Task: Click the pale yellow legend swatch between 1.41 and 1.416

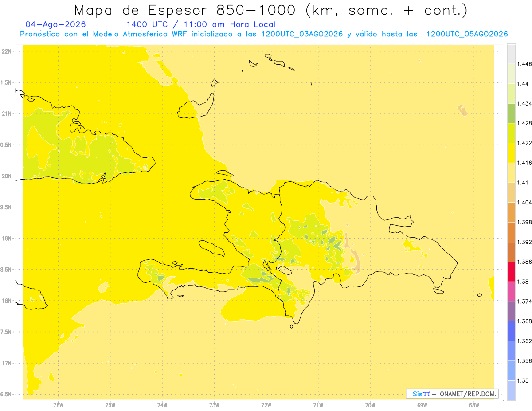Action: pyautogui.click(x=511, y=173)
